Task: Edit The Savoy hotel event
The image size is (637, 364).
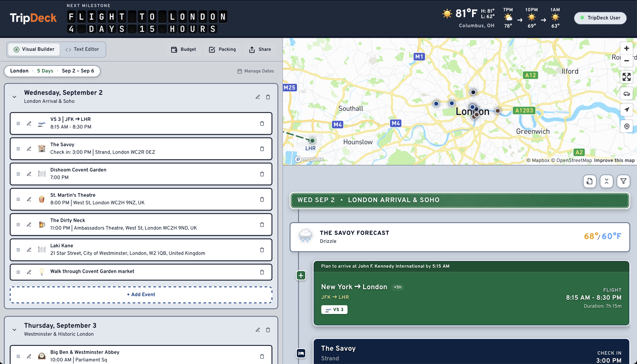Action: 29,149
